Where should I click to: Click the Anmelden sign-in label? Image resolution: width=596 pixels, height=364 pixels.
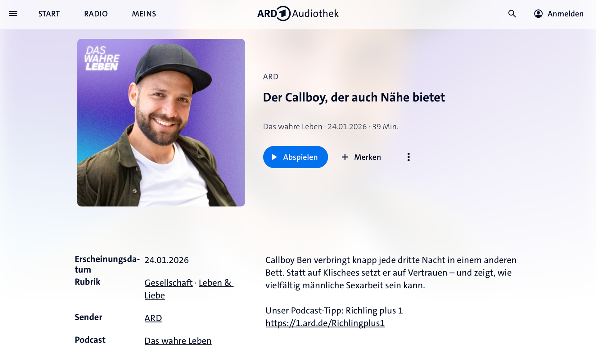pyautogui.click(x=565, y=14)
